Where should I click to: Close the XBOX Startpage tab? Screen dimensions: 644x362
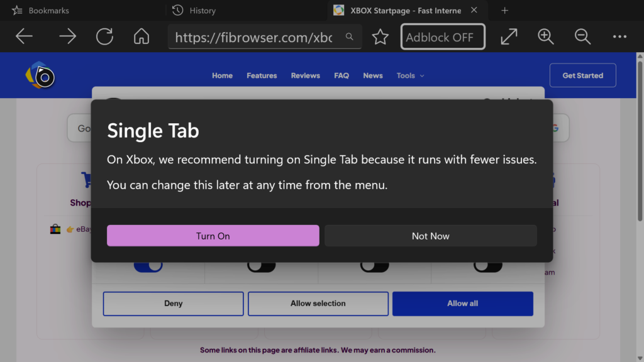click(x=474, y=10)
